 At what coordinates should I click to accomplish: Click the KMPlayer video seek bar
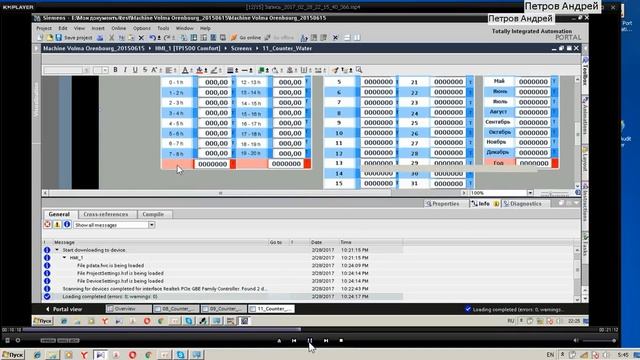click(310, 329)
